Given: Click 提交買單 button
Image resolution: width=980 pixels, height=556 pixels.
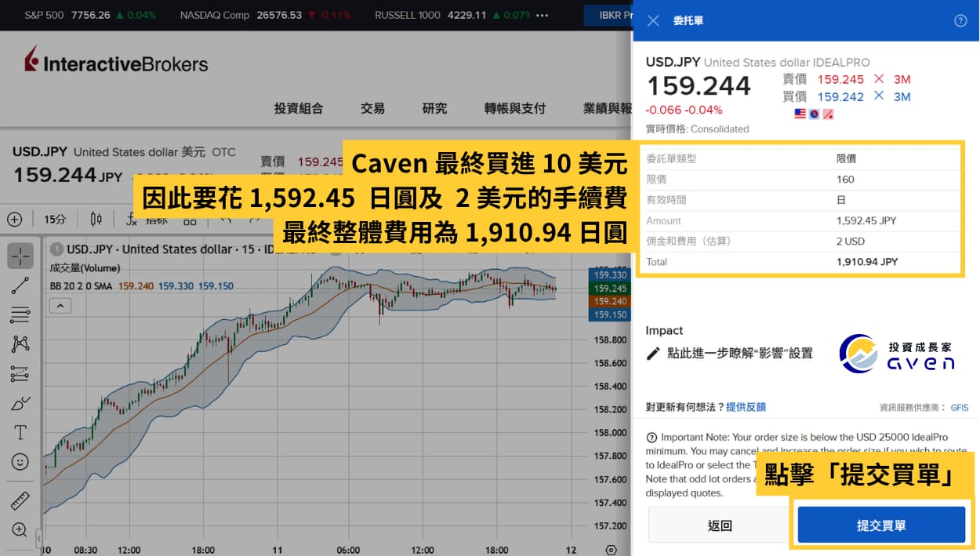Looking at the screenshot, I should tap(881, 525).
